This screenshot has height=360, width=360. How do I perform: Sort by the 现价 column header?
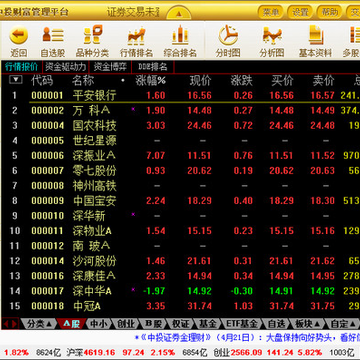coord(200,80)
